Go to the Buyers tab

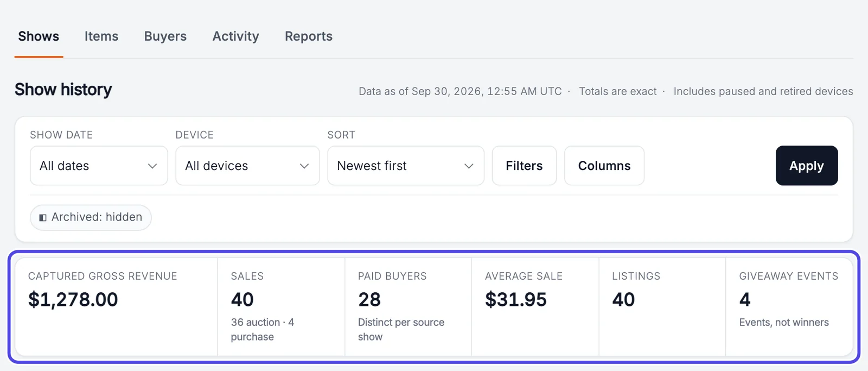tap(165, 36)
